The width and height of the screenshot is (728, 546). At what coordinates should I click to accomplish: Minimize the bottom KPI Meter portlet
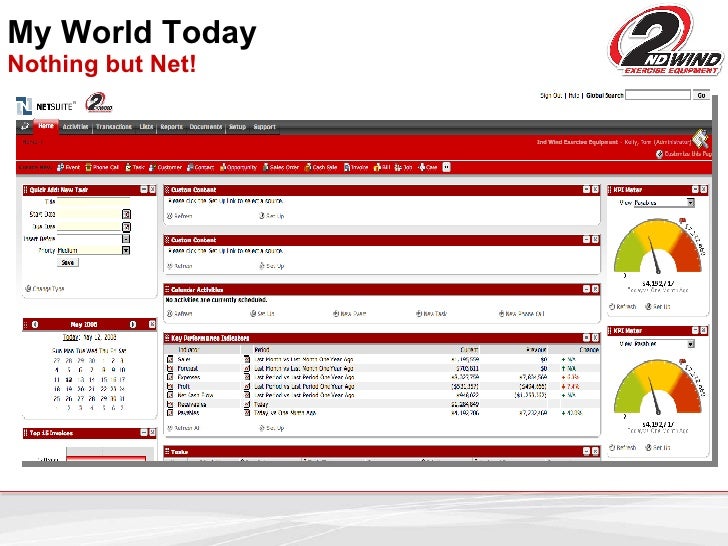tap(695, 330)
